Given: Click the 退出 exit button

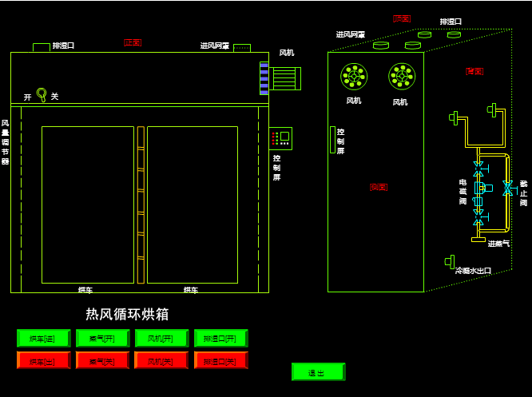Looking at the screenshot, I should pyautogui.click(x=319, y=372).
